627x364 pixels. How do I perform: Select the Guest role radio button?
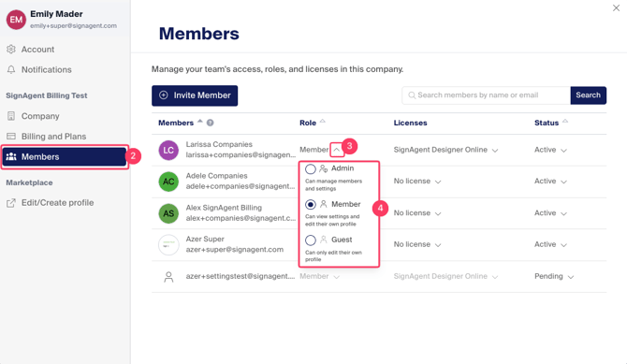point(311,240)
